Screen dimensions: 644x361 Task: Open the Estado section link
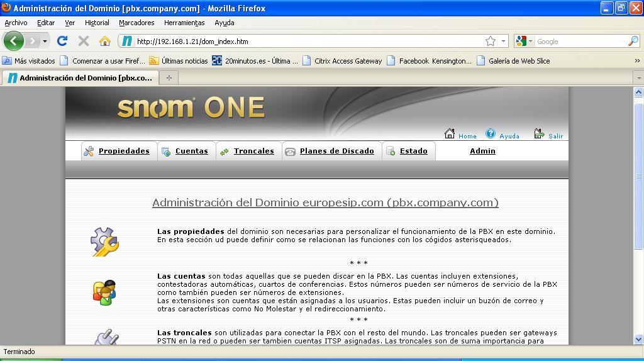(x=413, y=151)
